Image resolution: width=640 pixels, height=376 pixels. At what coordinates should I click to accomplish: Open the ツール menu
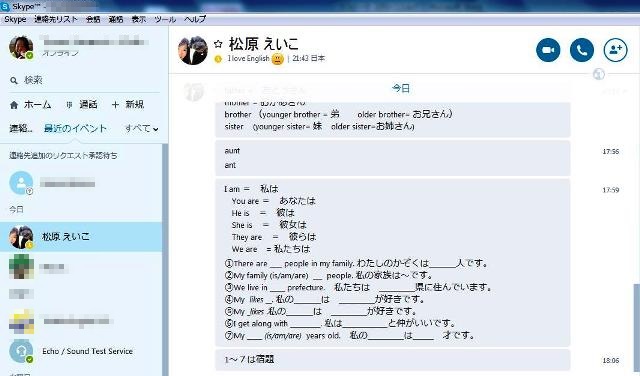pyautogui.click(x=165, y=19)
